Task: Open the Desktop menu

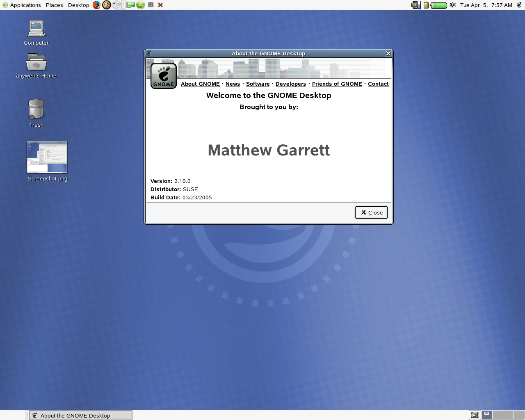Action: (78, 5)
